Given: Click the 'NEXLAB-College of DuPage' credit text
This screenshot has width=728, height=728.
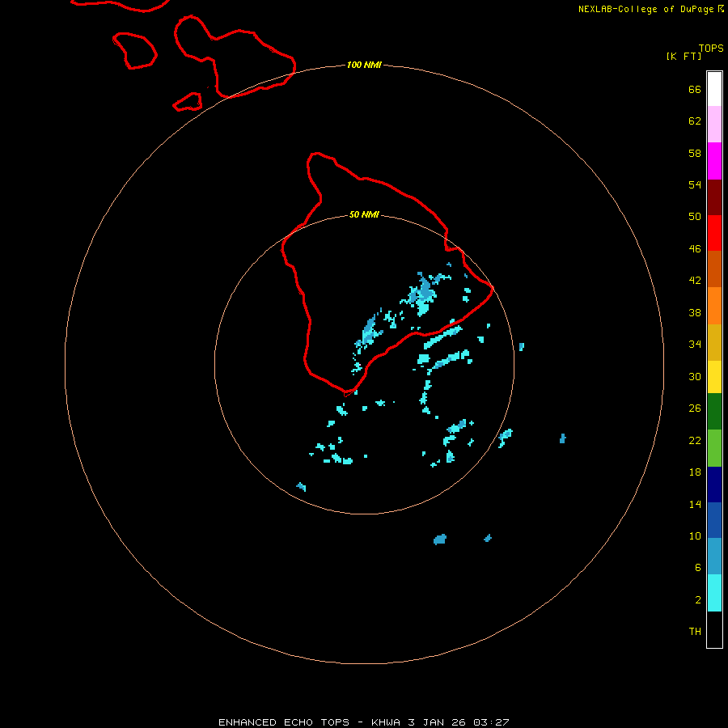Looking at the screenshot, I should click(647, 9).
